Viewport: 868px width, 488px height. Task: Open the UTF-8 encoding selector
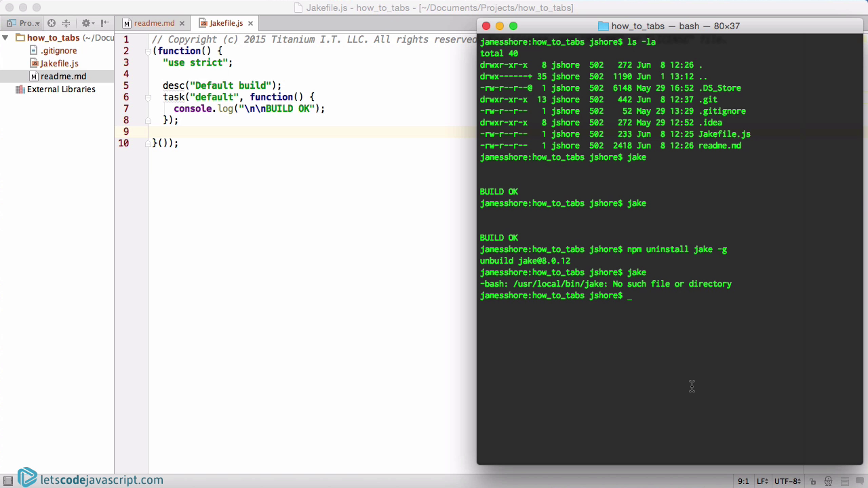click(787, 481)
